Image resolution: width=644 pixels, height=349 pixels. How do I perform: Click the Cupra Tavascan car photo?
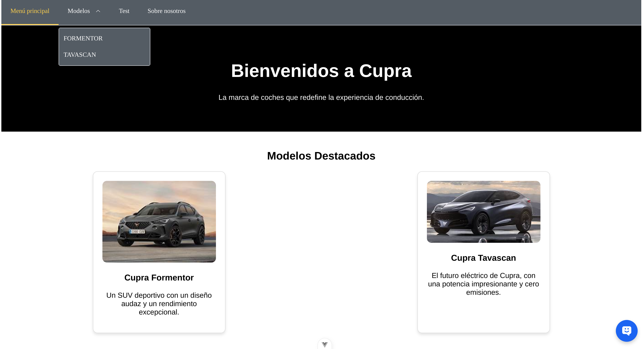click(x=483, y=211)
